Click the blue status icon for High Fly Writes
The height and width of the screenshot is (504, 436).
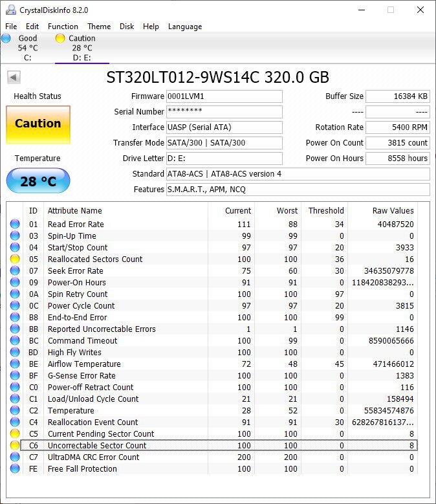(x=15, y=352)
